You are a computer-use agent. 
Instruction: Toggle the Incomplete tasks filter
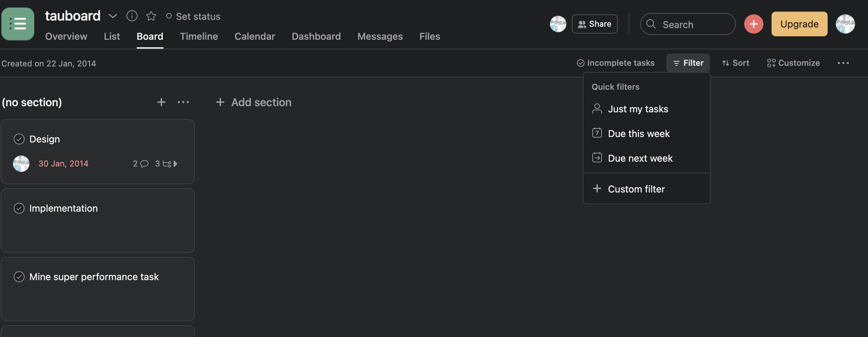click(616, 63)
